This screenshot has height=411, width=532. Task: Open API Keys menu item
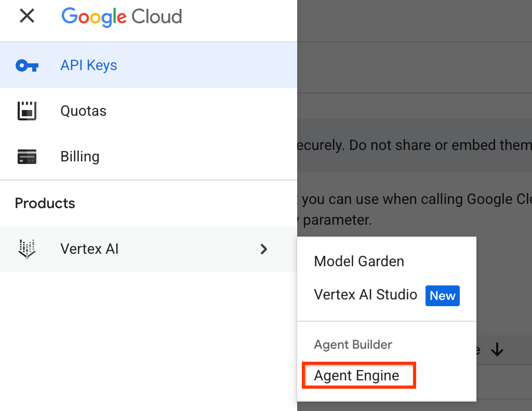point(149,65)
